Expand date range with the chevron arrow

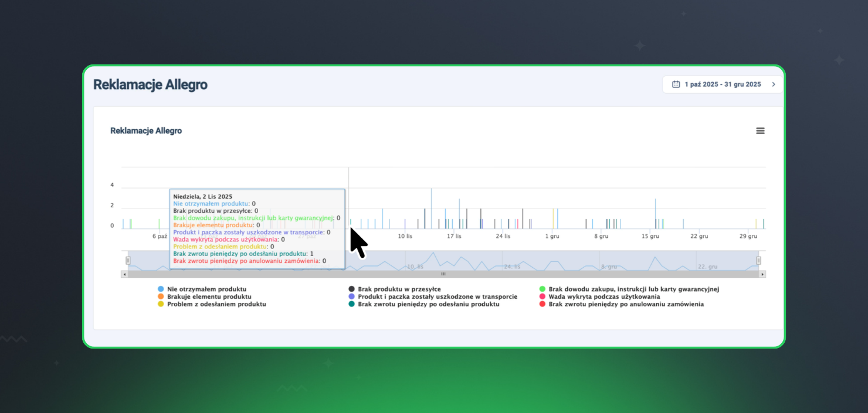coord(774,84)
